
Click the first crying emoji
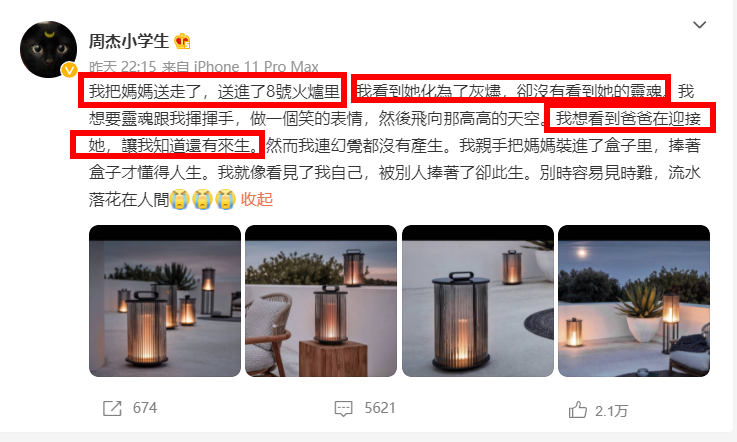click(x=180, y=199)
